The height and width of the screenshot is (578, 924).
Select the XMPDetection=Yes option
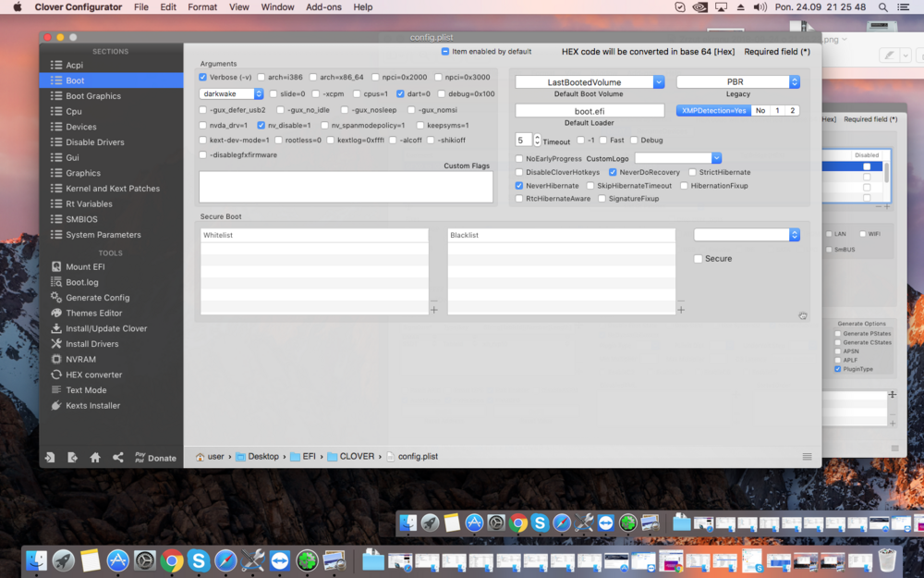point(712,111)
